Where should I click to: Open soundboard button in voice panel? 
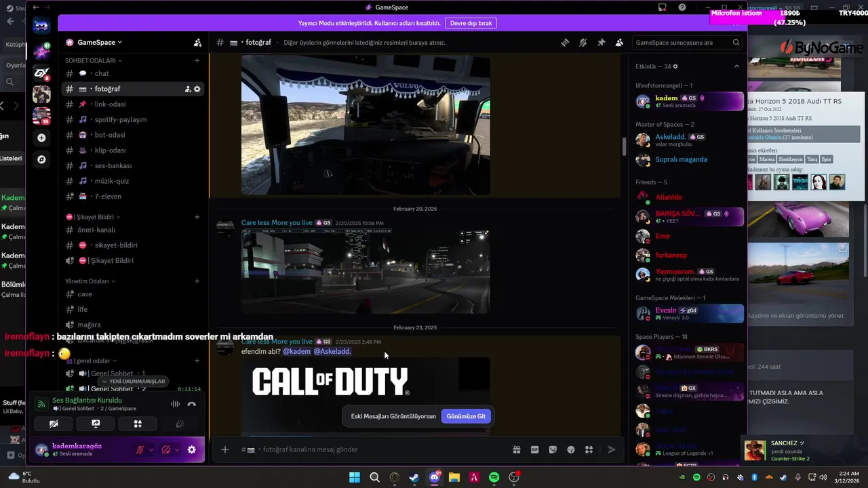tap(180, 424)
